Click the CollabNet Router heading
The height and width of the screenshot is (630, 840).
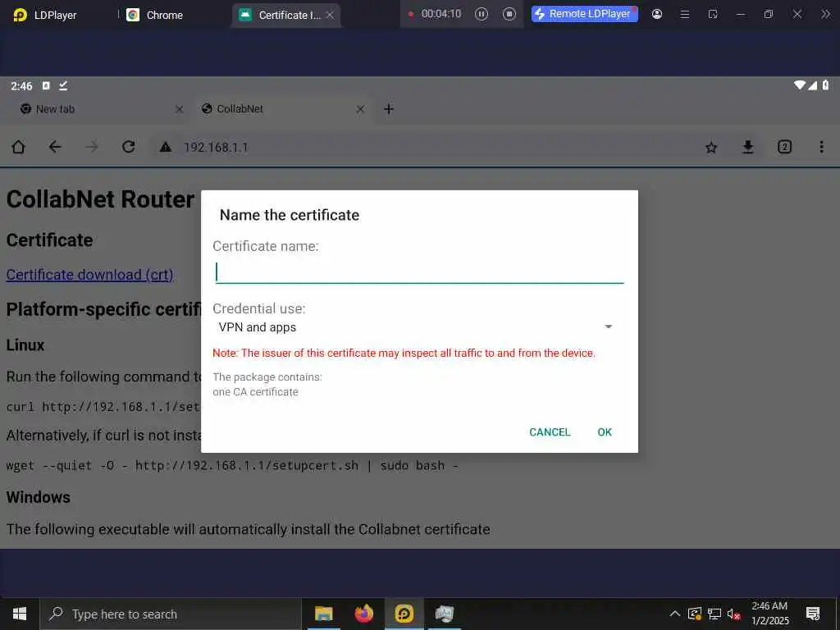click(100, 199)
